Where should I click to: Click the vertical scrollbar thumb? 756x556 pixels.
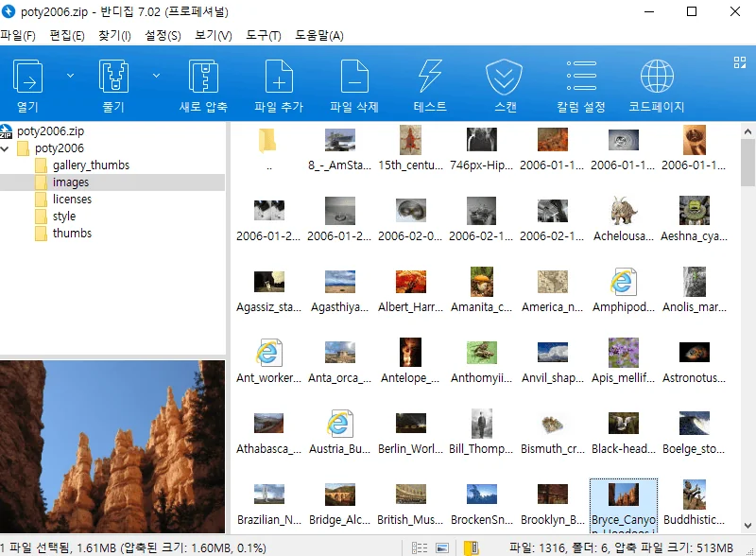coord(747,163)
